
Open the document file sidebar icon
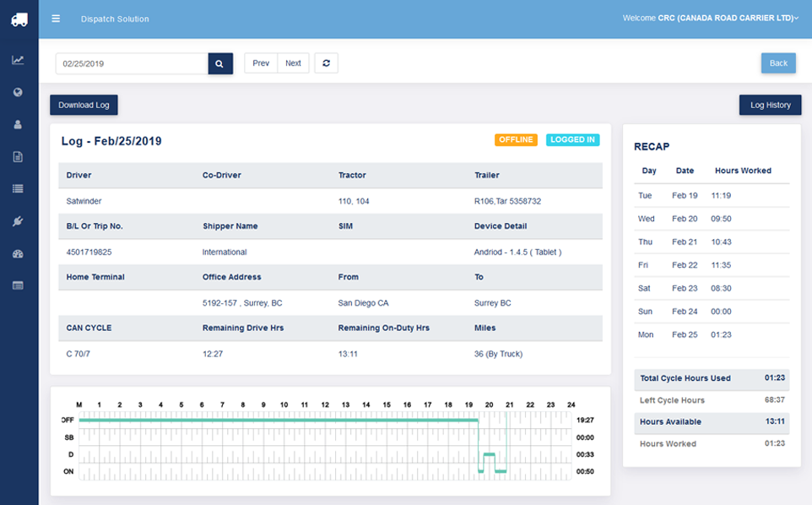(18, 156)
